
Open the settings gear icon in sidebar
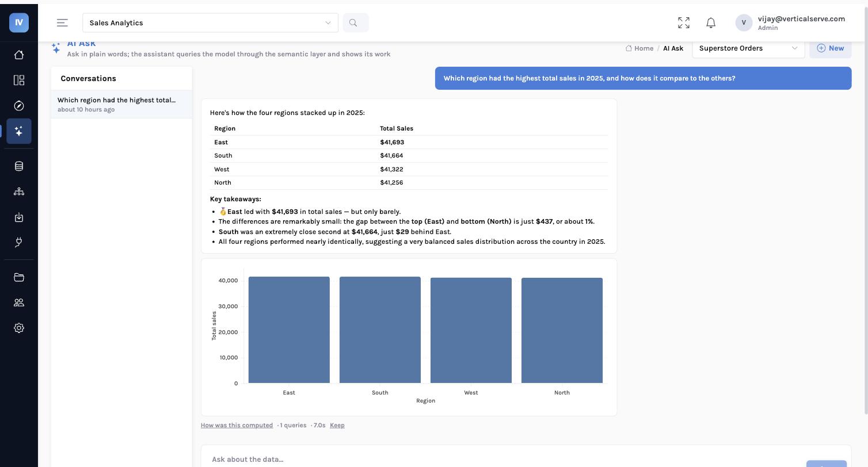click(19, 328)
